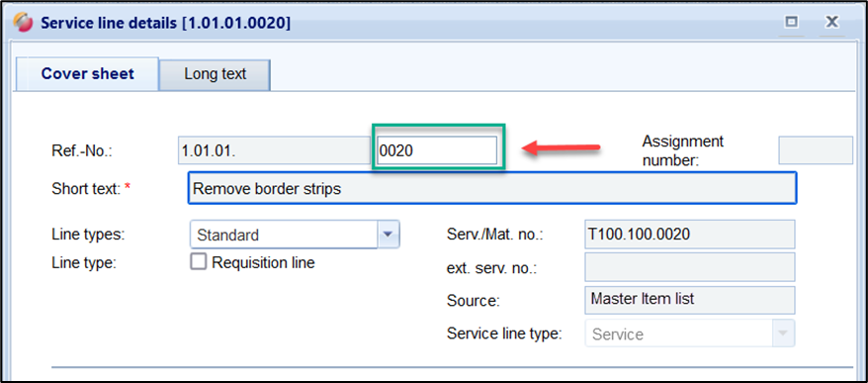Image resolution: width=868 pixels, height=383 pixels.
Task: Enable the Requisition line checkbox
Action: point(198,261)
